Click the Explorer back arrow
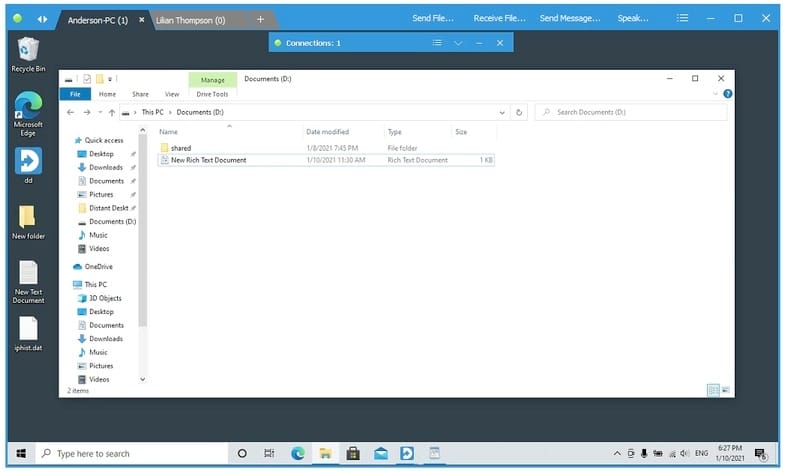This screenshot has width=812, height=473. coord(71,113)
